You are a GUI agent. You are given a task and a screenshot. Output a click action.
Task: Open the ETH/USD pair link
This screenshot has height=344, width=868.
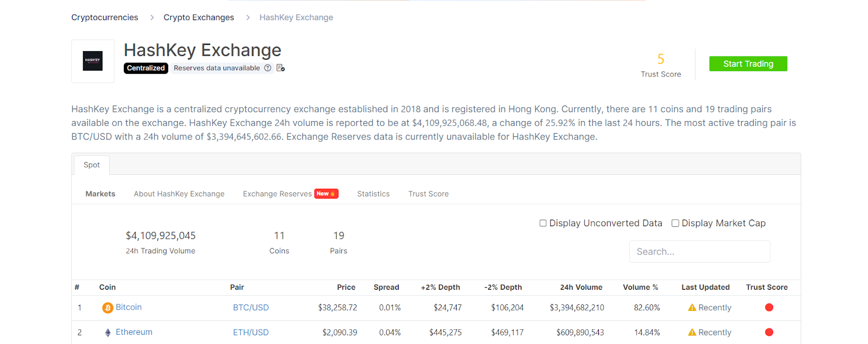click(x=251, y=333)
